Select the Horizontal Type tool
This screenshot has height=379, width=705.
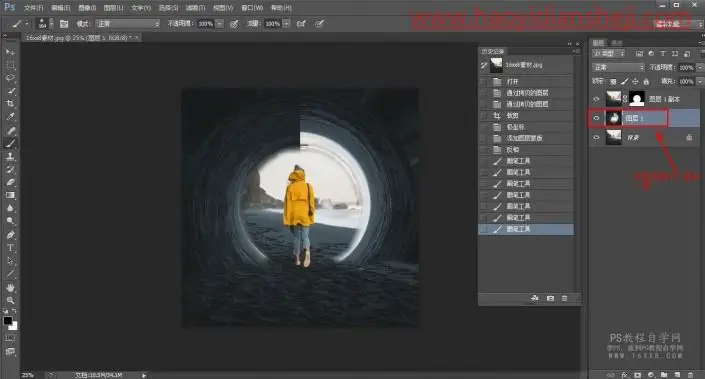[10, 248]
